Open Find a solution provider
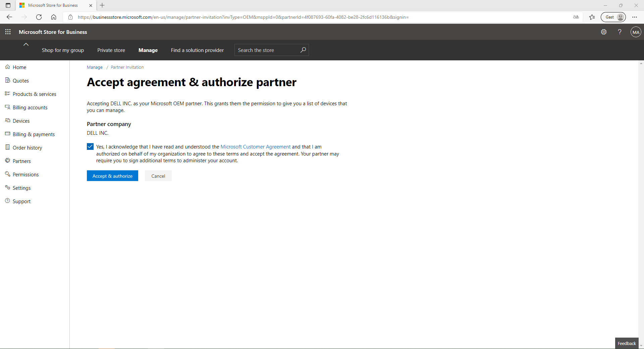644x349 pixels. click(x=197, y=50)
